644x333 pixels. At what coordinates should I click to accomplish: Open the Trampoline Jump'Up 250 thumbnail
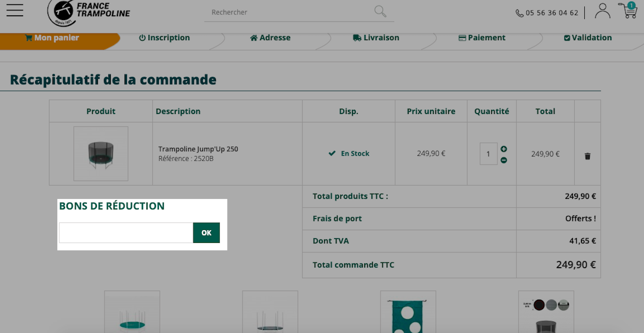tap(101, 154)
